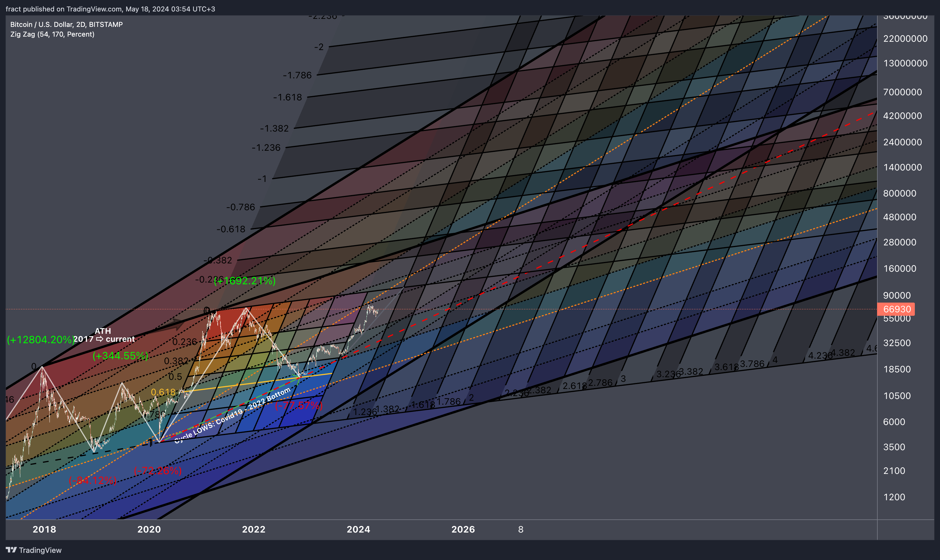Select the 'Bitcoin / U.S. Dollar, 2D, BITSTAMP' title
Viewport: 940px width, 560px height.
[x=66, y=25]
